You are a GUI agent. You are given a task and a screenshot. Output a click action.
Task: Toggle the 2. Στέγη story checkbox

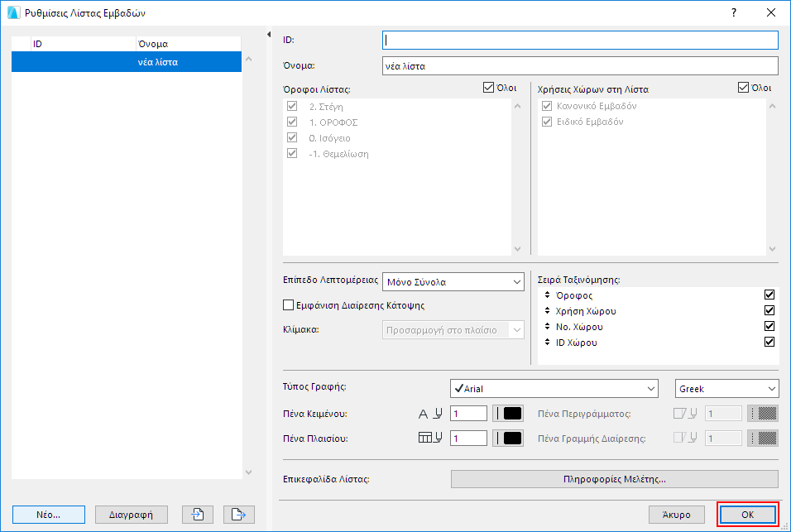pyautogui.click(x=292, y=106)
